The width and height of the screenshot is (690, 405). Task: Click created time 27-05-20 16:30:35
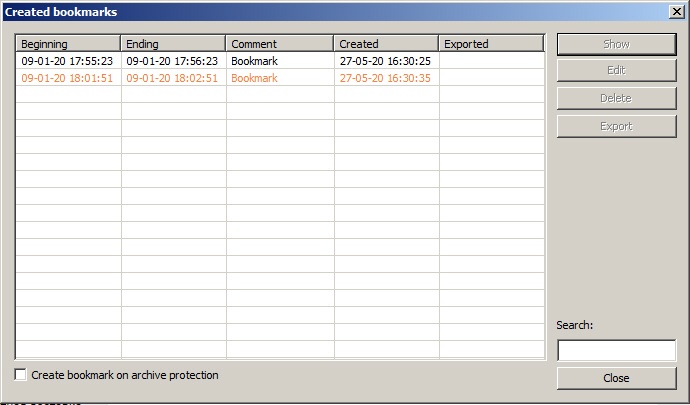(x=385, y=78)
